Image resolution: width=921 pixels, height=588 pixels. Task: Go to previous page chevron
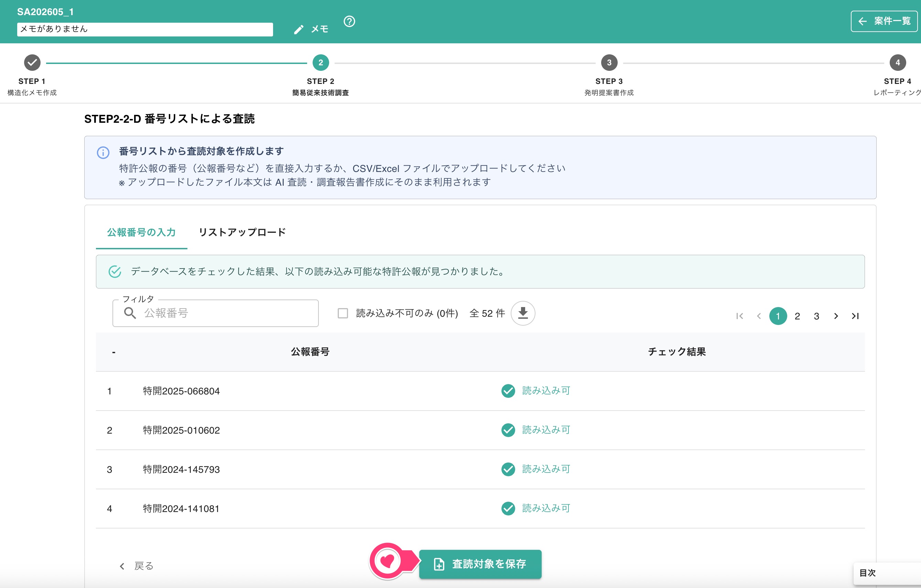click(759, 316)
